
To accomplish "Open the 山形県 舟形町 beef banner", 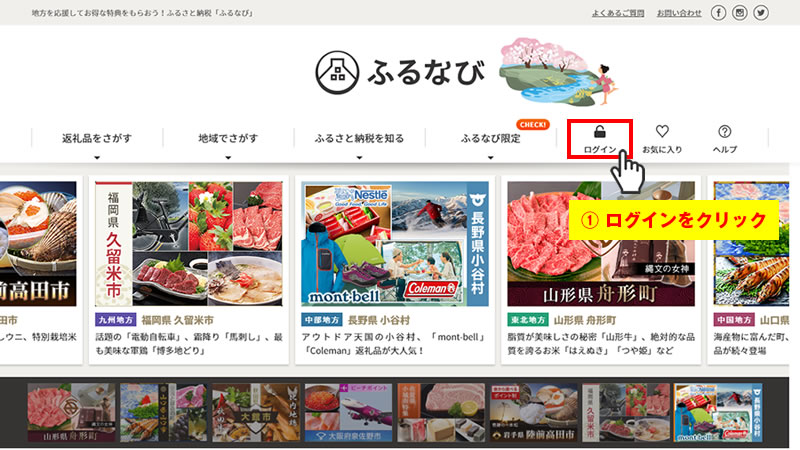I will coord(601,244).
